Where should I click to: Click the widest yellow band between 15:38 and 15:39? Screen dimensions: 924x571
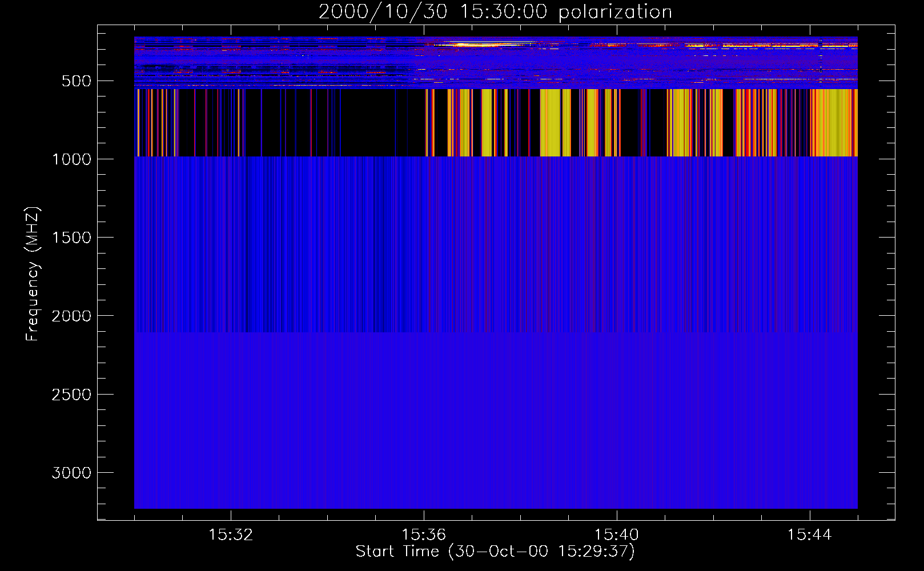(x=551, y=123)
